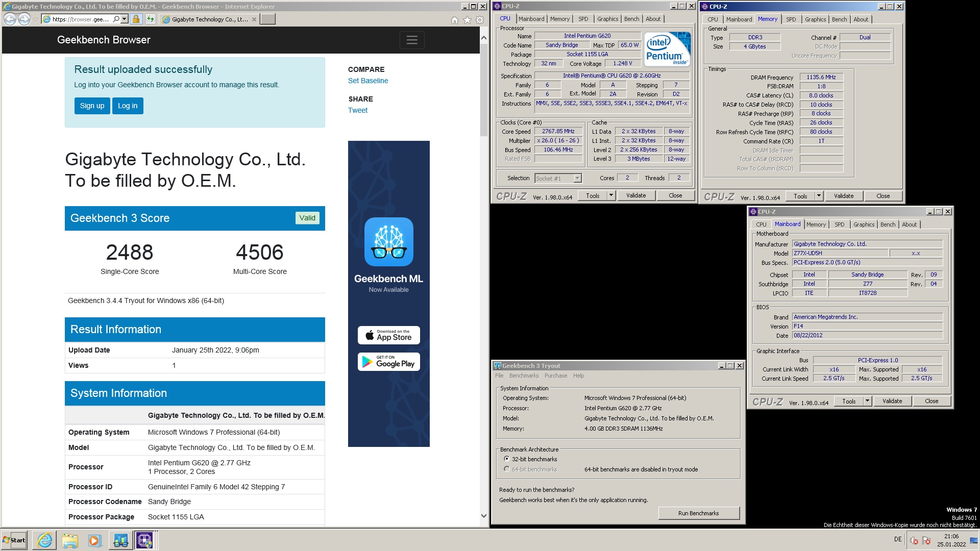The image size is (980, 551).
Task: Click Validate in CPU tab CPU-Z window
Action: 636,195
